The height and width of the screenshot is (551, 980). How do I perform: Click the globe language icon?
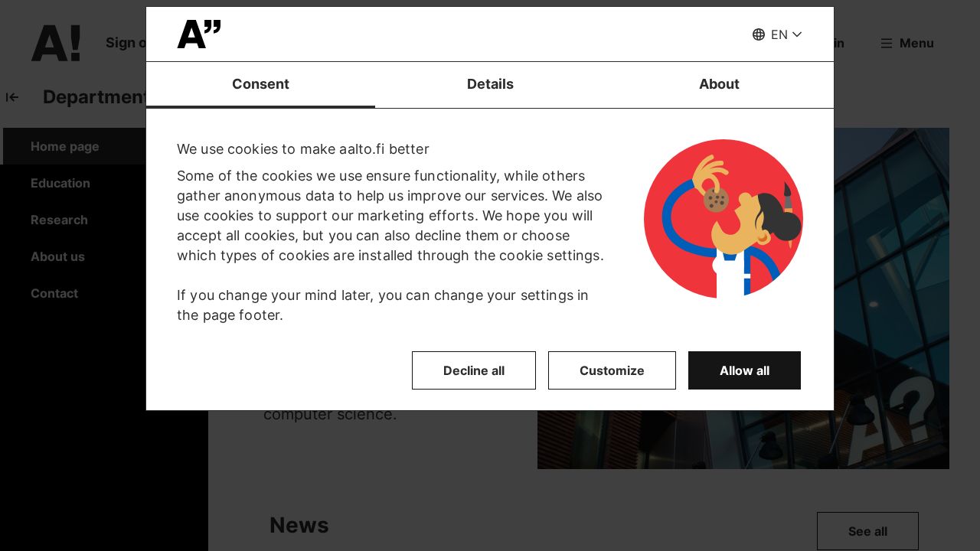[759, 34]
